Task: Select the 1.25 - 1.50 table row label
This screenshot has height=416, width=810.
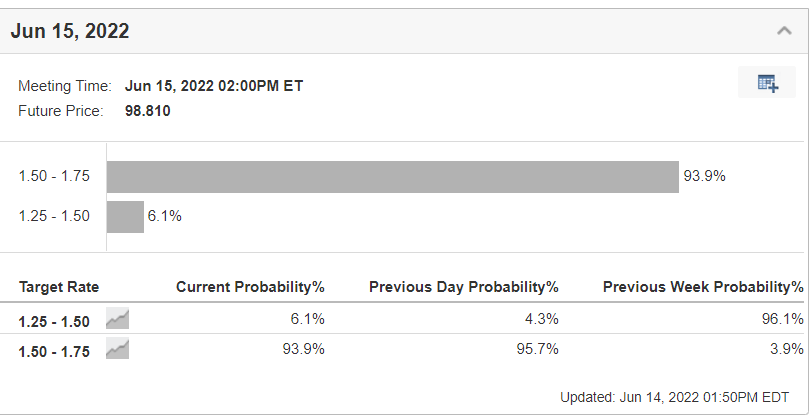Action: (x=54, y=322)
